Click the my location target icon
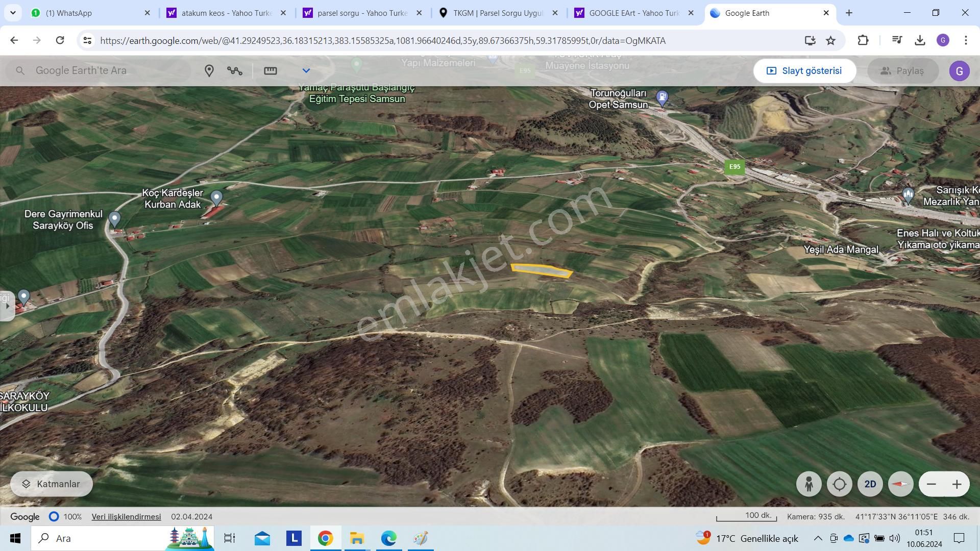 [x=839, y=484]
